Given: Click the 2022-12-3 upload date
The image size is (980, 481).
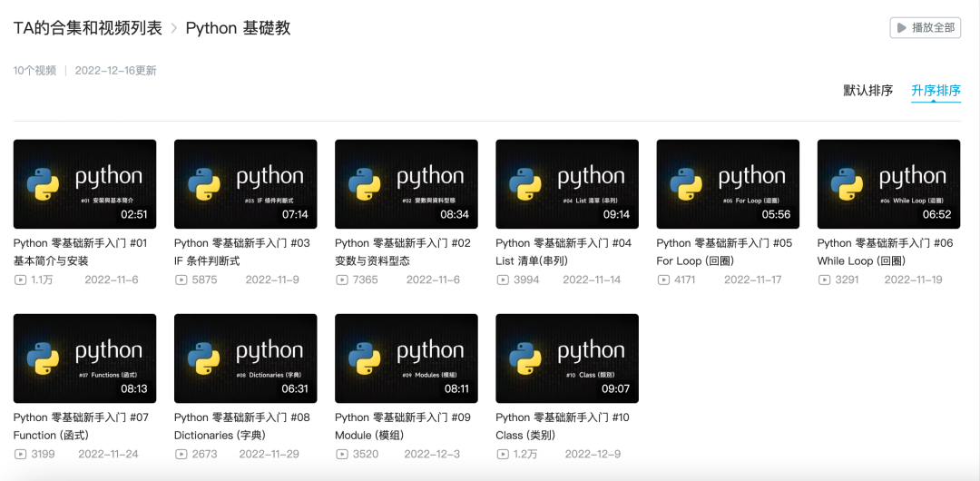Looking at the screenshot, I should [x=433, y=454].
